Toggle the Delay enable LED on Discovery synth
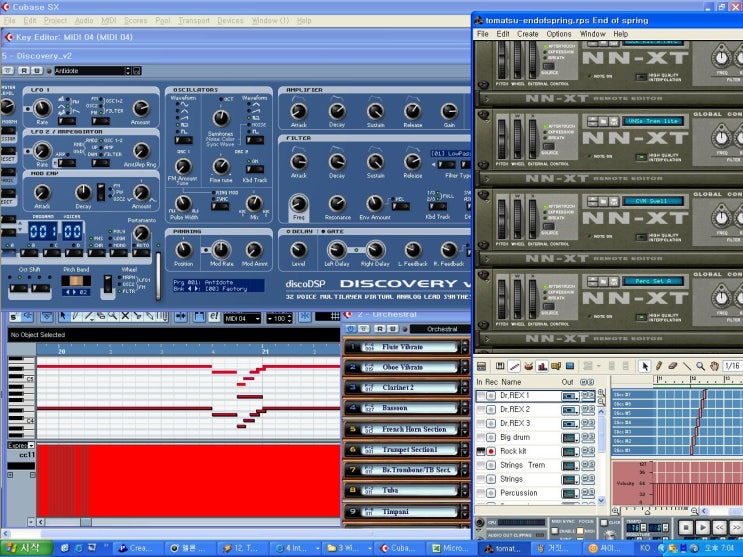The image size is (743, 557). pyautogui.click(x=288, y=231)
